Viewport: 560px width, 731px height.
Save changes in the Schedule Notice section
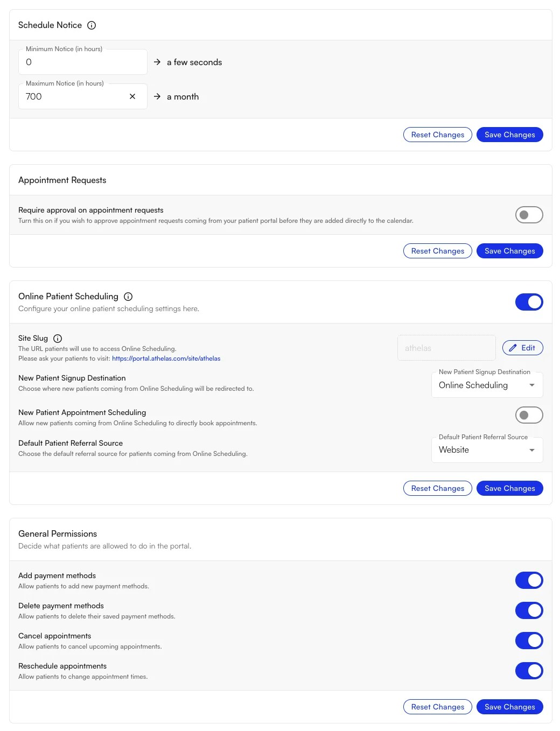pyautogui.click(x=509, y=135)
